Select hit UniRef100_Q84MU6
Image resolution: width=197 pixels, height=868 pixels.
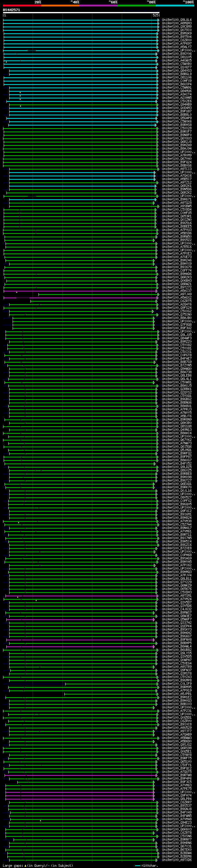(176, 91)
